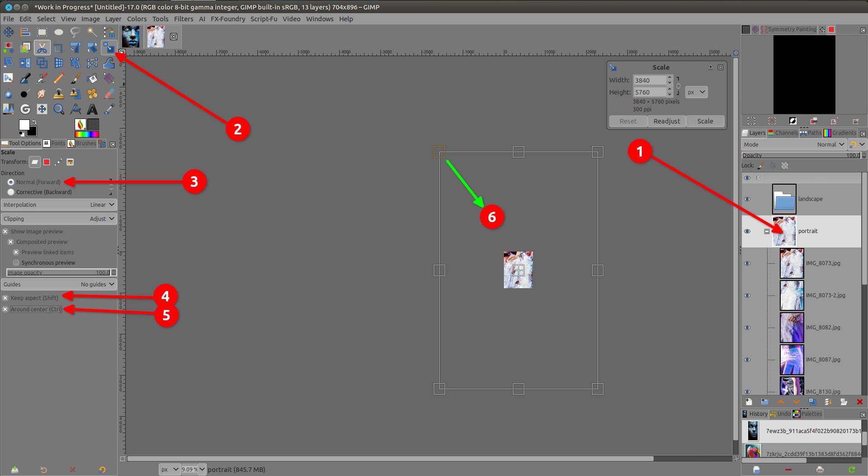Screen dimensions: 868x476
Task: Toggle Show image preview checkbox
Action: tap(5, 231)
